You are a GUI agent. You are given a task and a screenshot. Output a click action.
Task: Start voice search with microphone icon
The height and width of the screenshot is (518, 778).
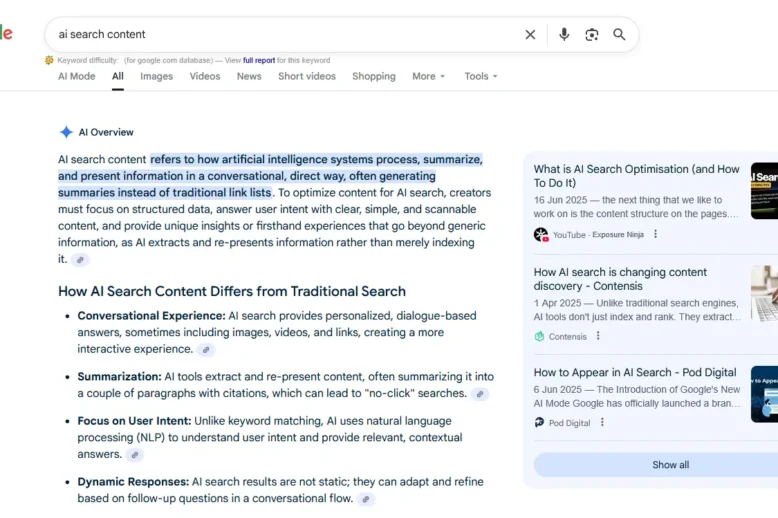point(564,34)
